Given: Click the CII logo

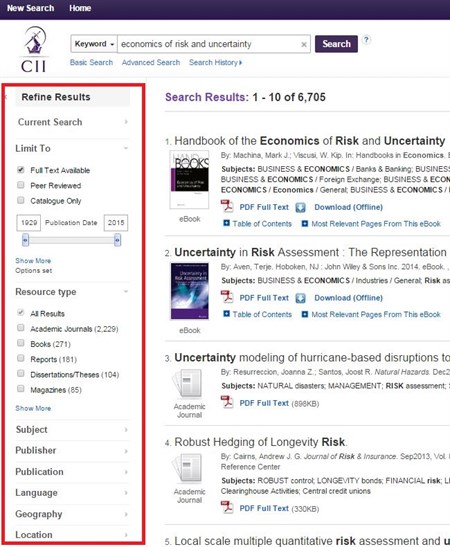Looking at the screenshot, I should (33, 50).
